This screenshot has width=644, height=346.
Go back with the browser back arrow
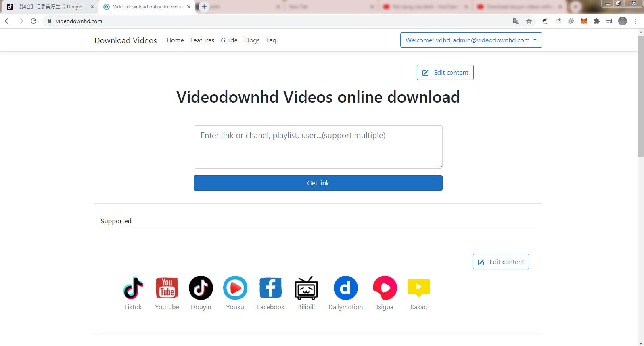click(x=8, y=21)
